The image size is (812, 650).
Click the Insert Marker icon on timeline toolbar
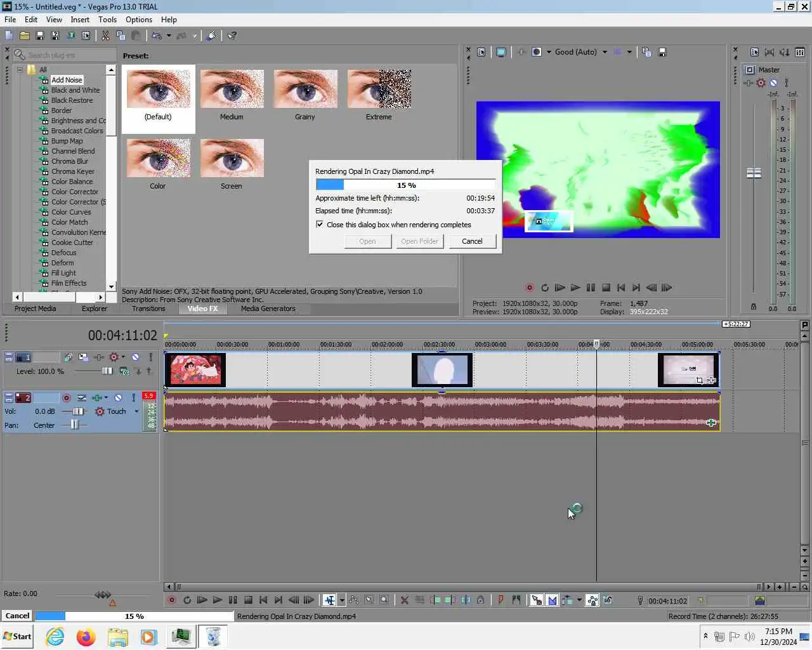pos(501,600)
